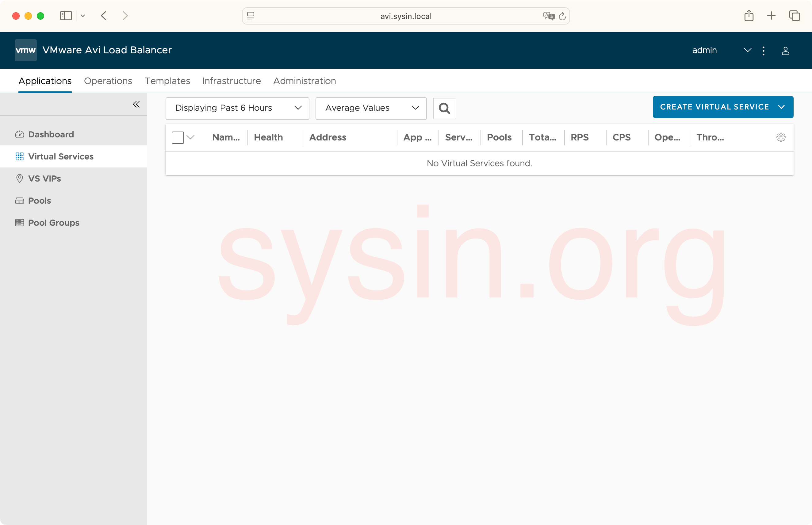Screen dimensions: 812x525
Task: Expand the admin tenant dropdown
Action: pos(747,51)
